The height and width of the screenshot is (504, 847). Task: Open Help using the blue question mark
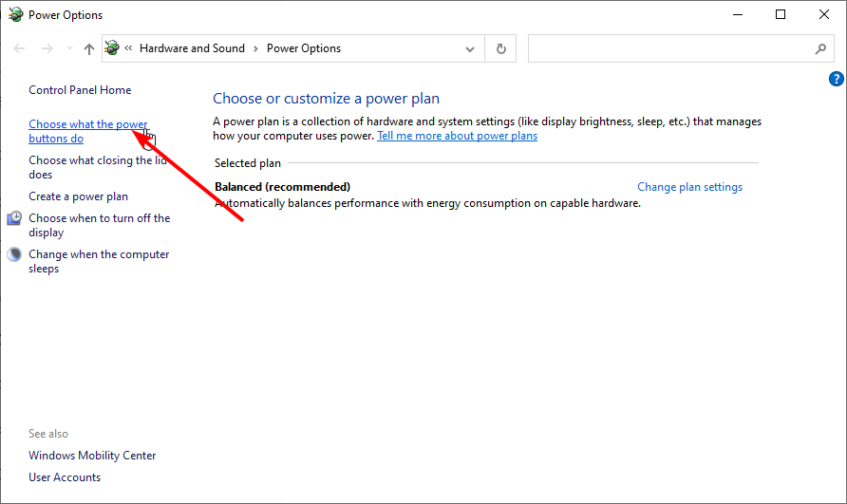(x=837, y=79)
